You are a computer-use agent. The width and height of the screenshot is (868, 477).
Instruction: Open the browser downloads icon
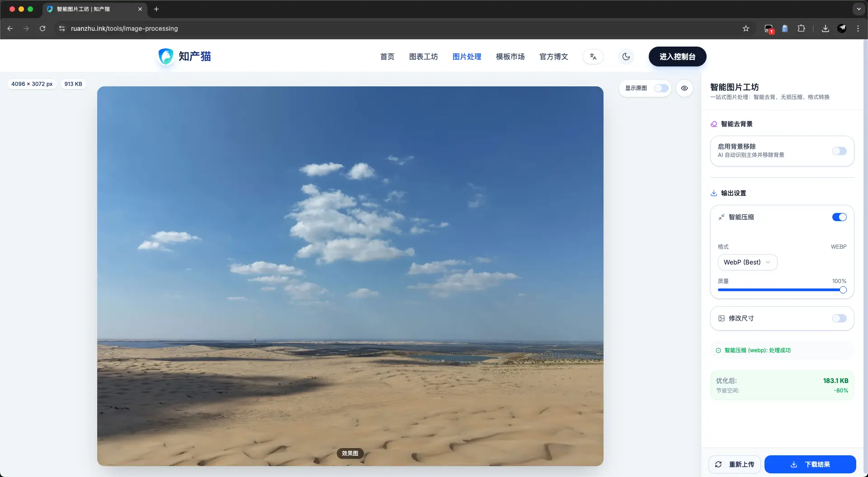825,28
